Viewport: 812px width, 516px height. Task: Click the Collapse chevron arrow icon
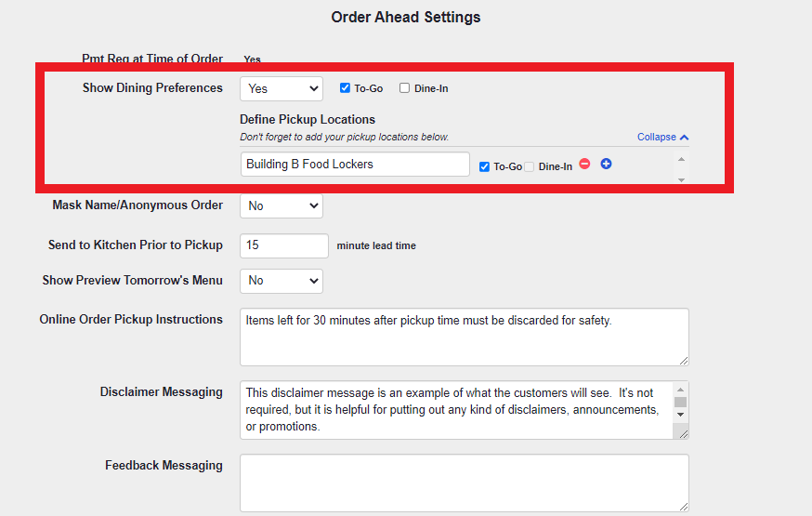[x=685, y=138]
